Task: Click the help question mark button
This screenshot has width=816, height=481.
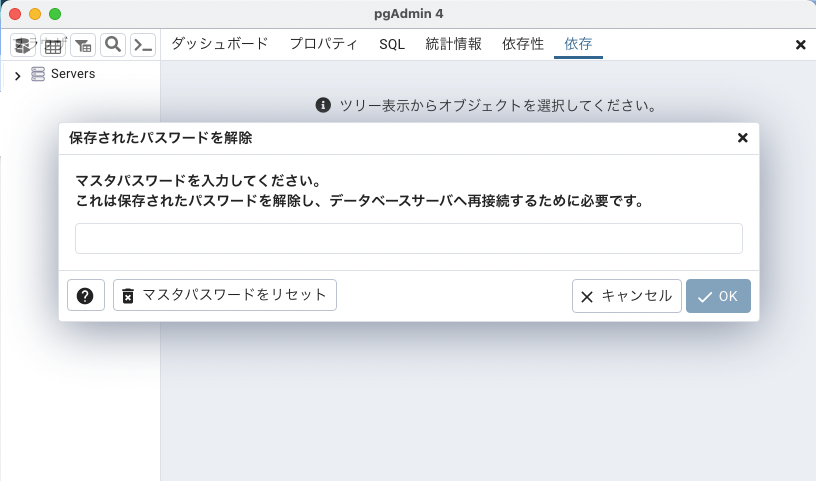Action: [86, 295]
